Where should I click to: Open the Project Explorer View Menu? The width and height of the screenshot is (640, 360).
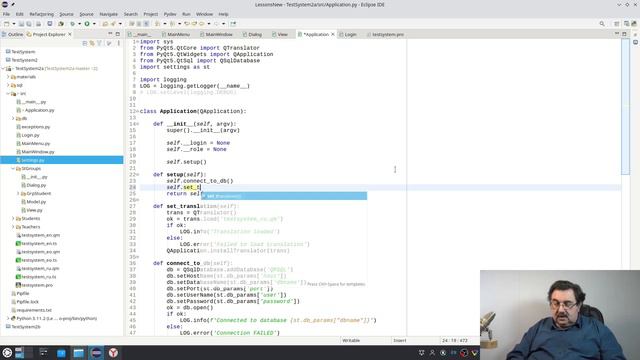(x=119, y=43)
